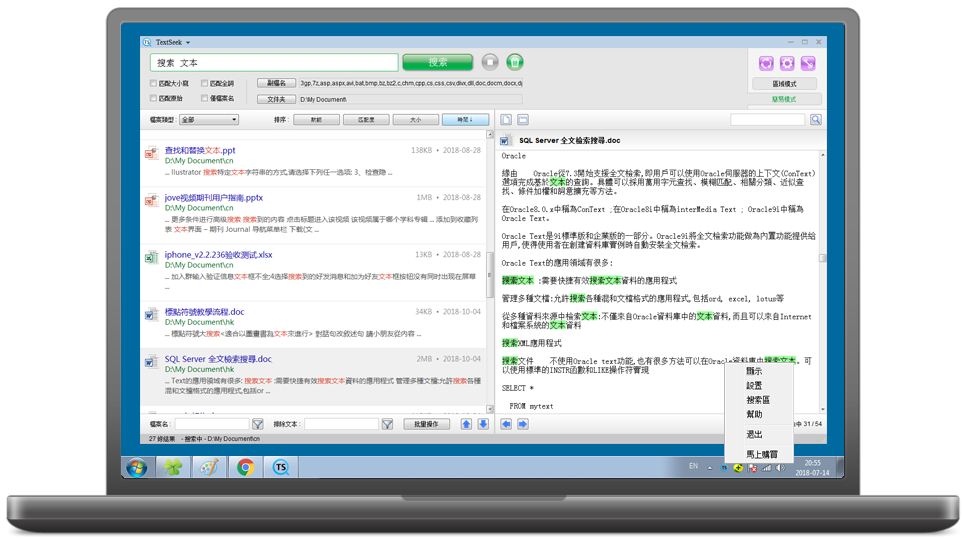
Task: Select 幫助 in the tray context menu
Action: 754,414
